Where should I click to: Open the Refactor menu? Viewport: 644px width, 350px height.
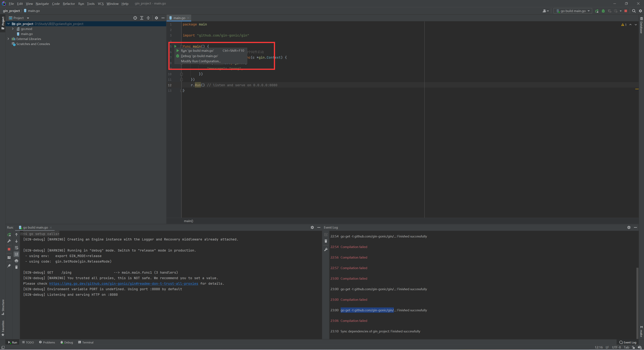click(x=69, y=4)
